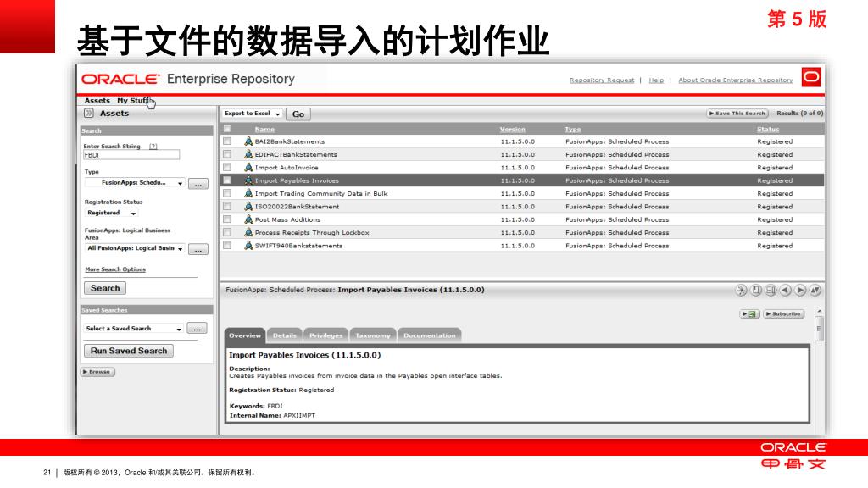Open the Registration Status dropdown
This screenshot has height=488, width=868.
[111, 213]
